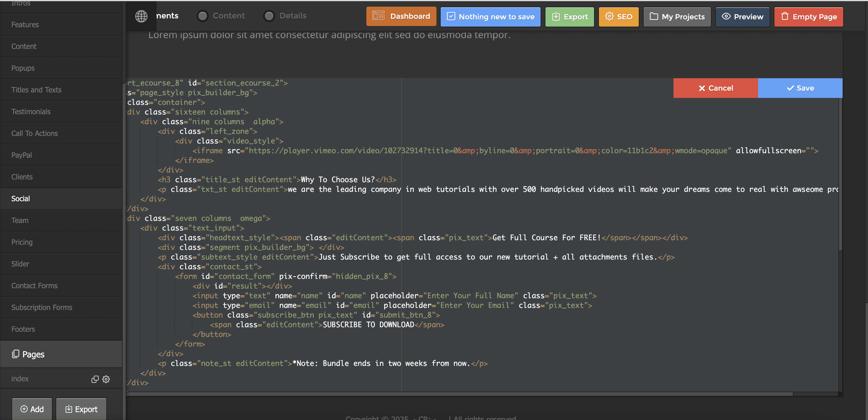
Task: Go to the Dashboard
Action: click(x=401, y=16)
